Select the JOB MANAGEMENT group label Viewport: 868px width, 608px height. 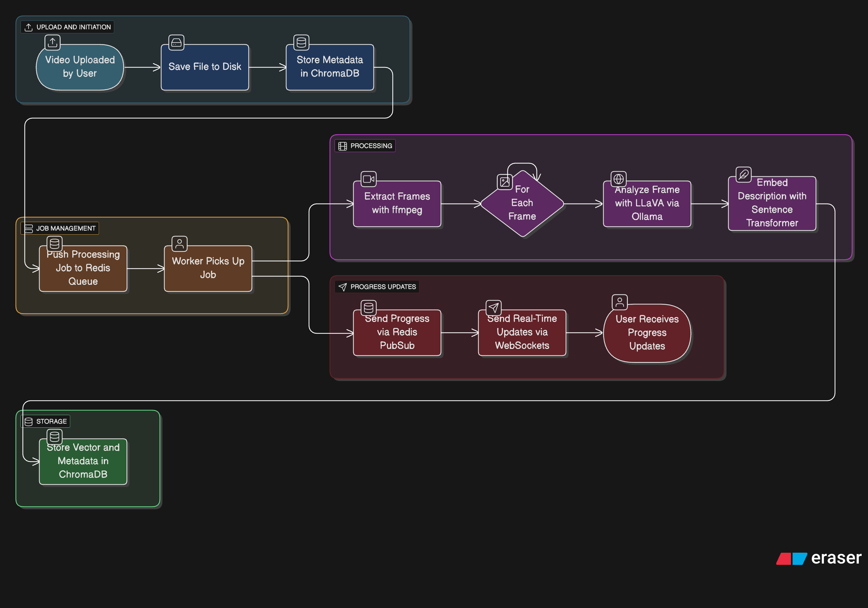(60, 228)
